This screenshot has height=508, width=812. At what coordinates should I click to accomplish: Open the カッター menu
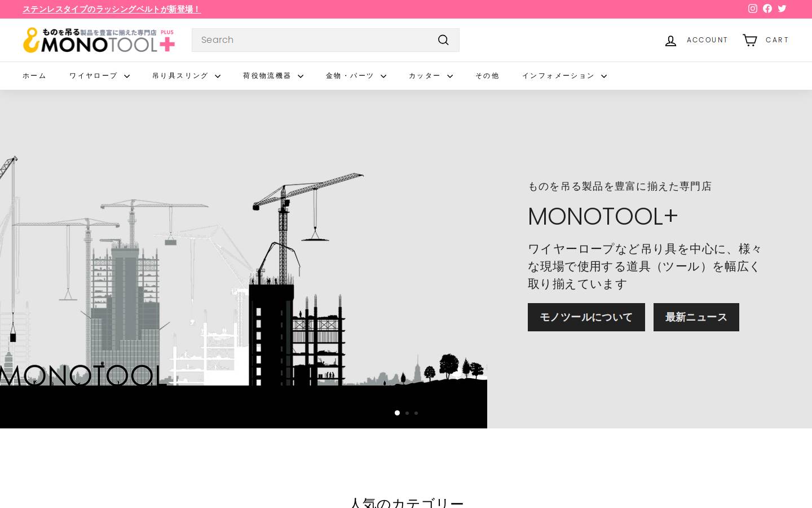pyautogui.click(x=425, y=76)
